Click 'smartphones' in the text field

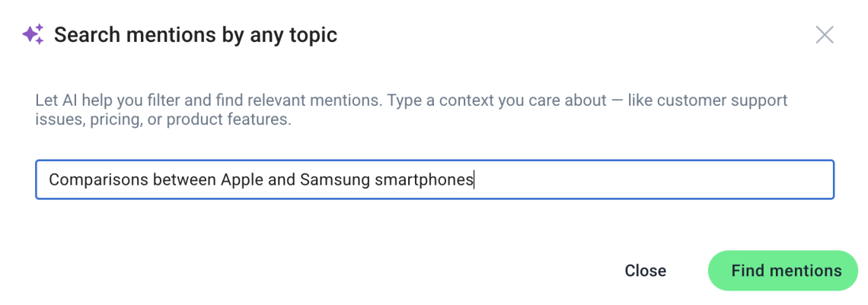(x=424, y=180)
